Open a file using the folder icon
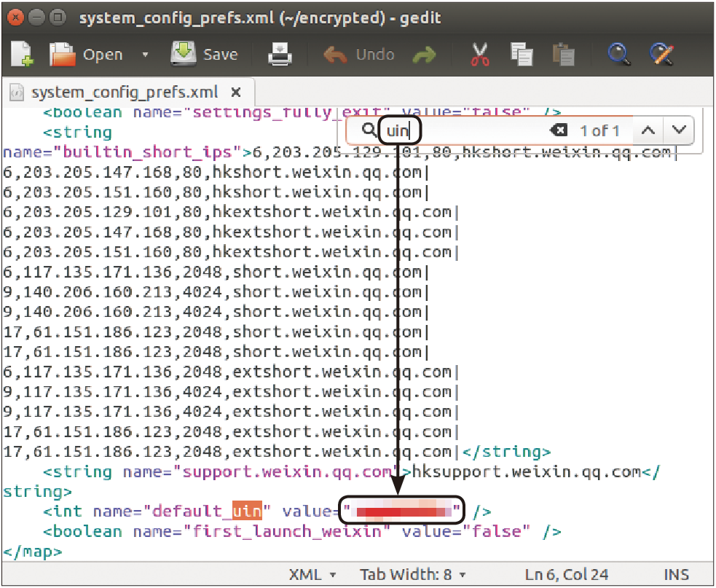The image size is (716, 588). [62, 55]
